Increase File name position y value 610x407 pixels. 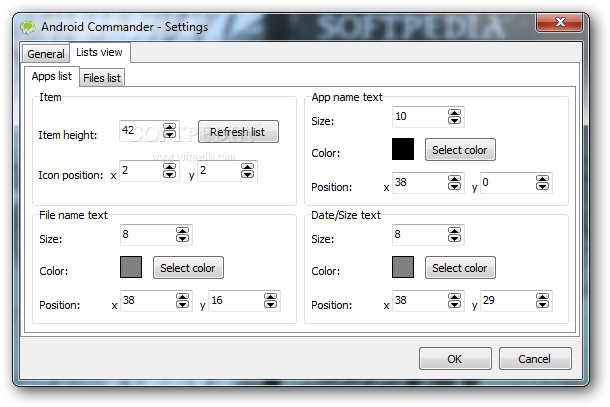click(270, 296)
